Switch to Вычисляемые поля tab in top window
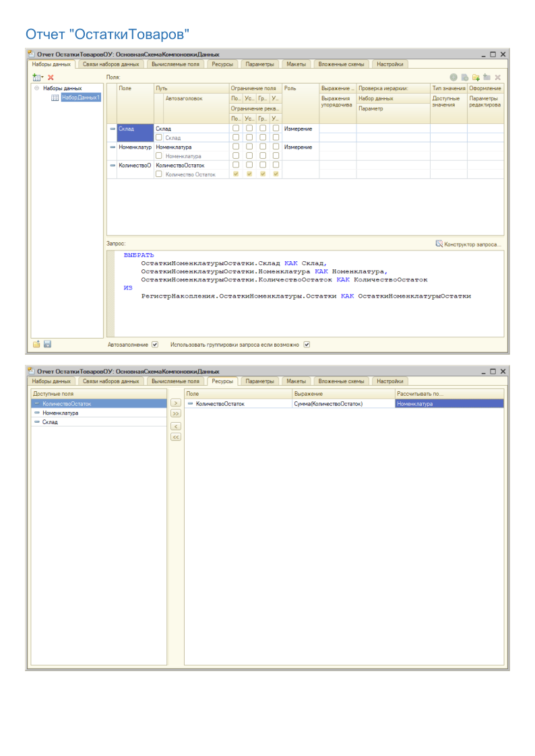 (175, 64)
